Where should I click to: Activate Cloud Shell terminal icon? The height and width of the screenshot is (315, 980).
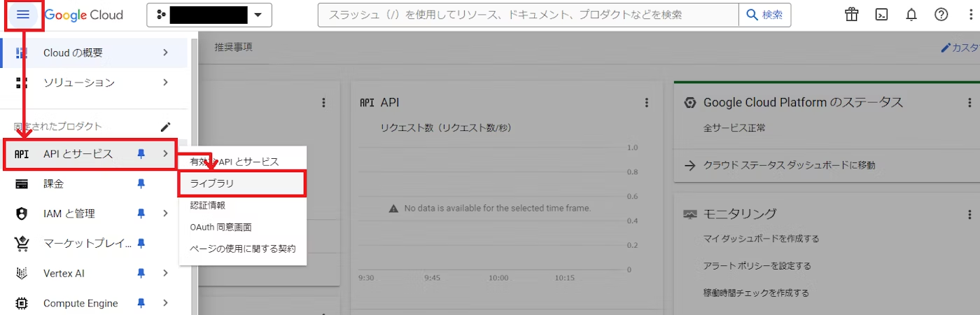point(881,15)
